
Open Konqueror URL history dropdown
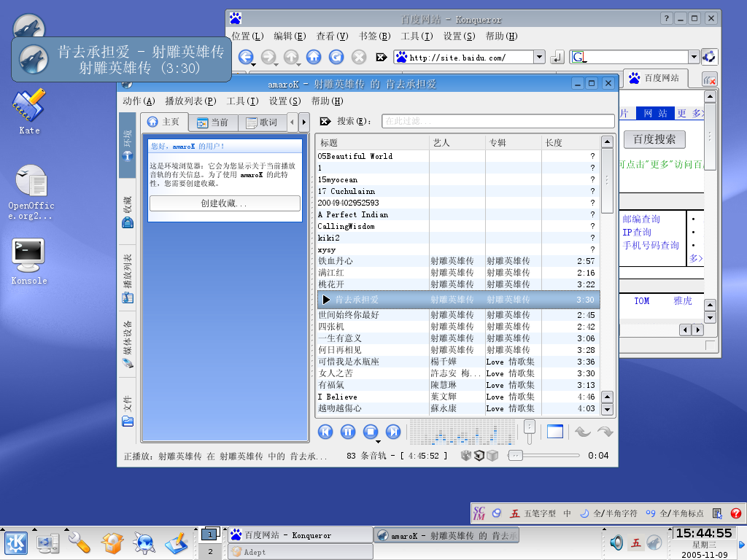(539, 57)
